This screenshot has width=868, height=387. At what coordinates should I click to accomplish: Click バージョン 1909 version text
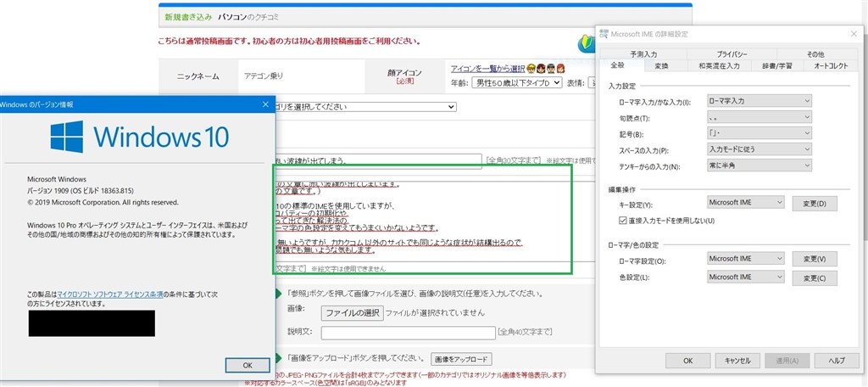click(81, 191)
